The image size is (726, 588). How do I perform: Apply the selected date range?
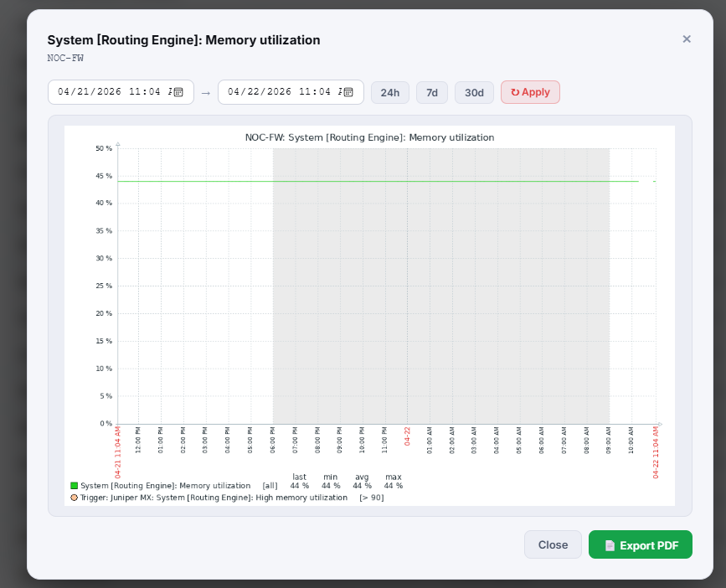(530, 92)
